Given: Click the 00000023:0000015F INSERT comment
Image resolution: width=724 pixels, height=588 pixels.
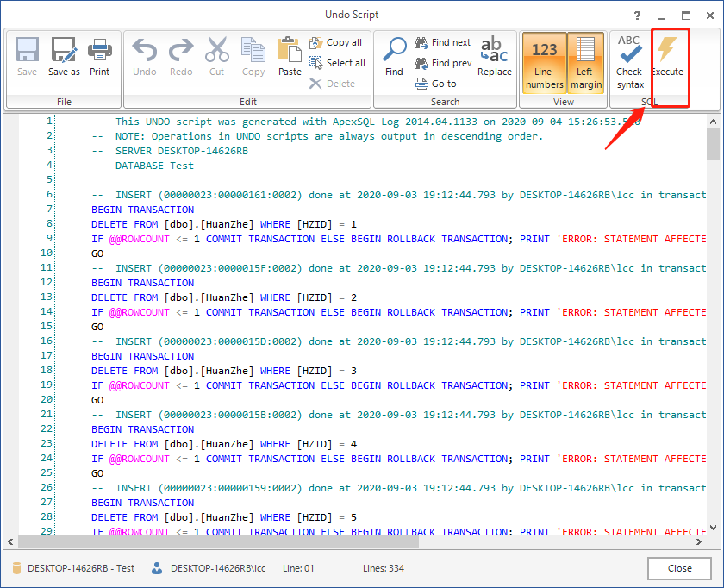Looking at the screenshot, I should click(x=399, y=268).
